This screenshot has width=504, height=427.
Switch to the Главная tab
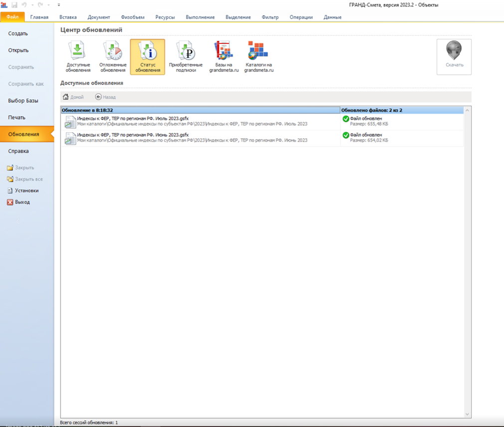(x=39, y=17)
